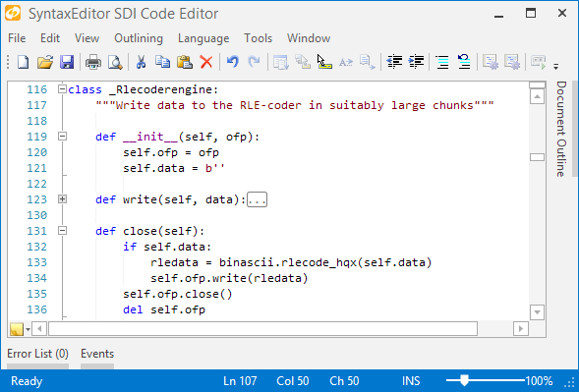This screenshot has width=579, height=392.
Task: Copy selection using the copy icon
Action: (162, 62)
